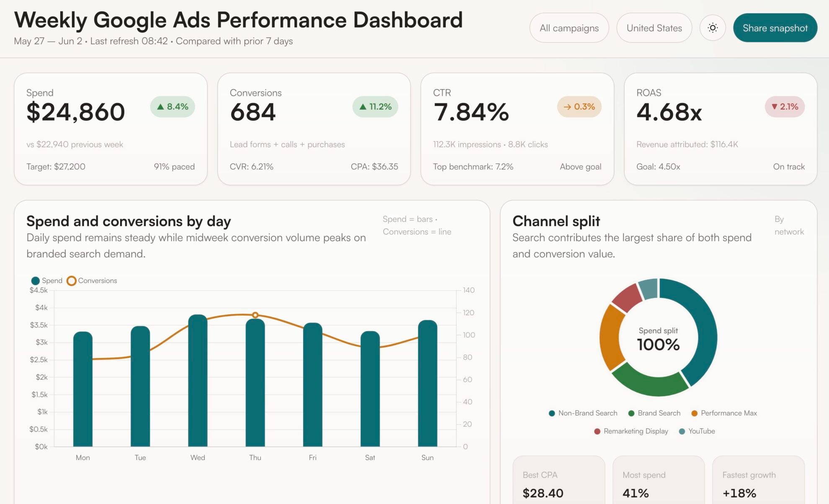
Task: Click the Share snapshot button
Action: (x=775, y=28)
